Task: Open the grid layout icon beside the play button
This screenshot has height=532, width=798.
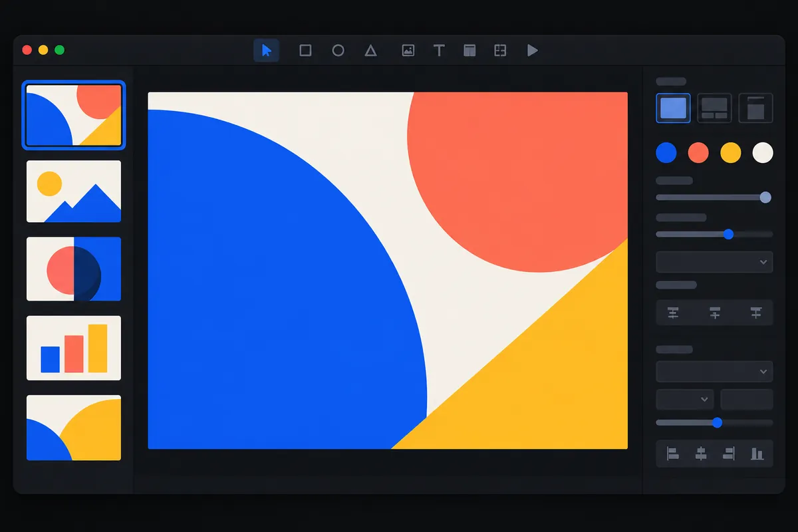Action: tap(501, 51)
